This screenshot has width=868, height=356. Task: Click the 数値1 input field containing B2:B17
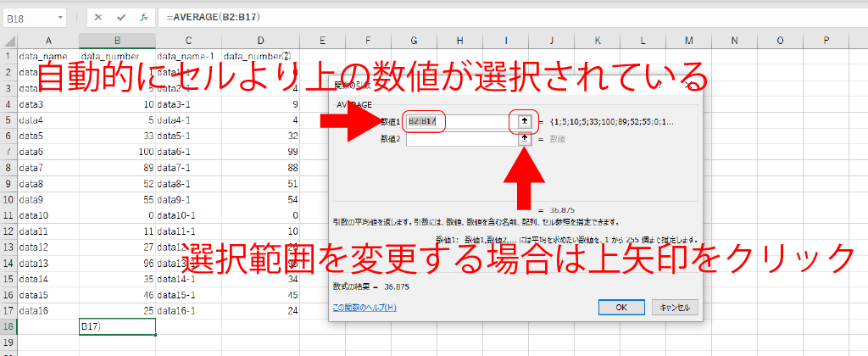458,121
